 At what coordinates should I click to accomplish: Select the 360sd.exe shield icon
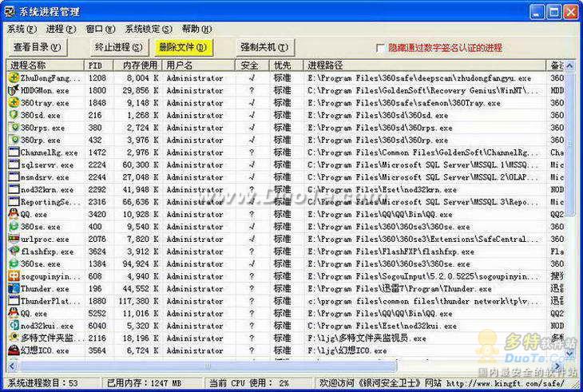click(x=14, y=115)
